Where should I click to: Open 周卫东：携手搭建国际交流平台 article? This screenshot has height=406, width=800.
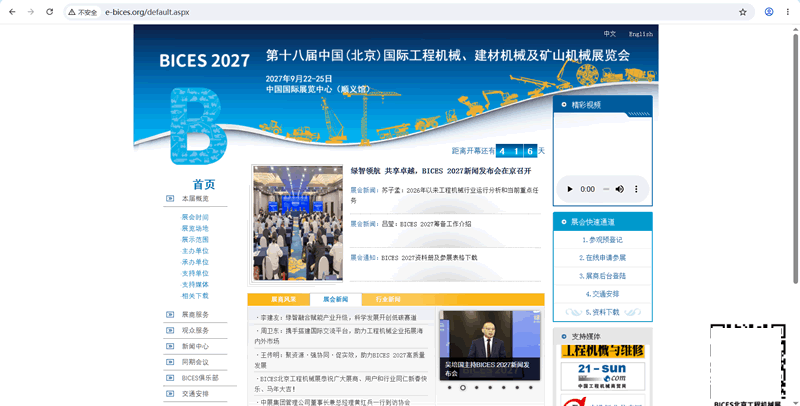tap(339, 336)
